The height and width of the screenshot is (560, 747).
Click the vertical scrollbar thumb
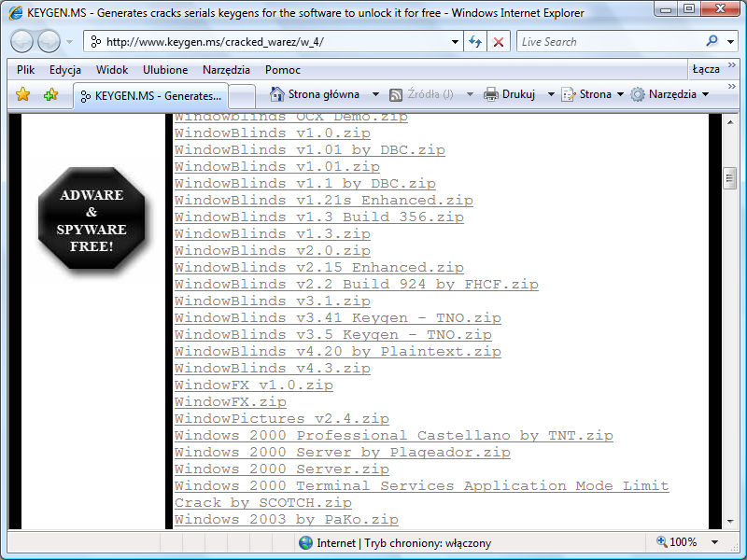pos(730,179)
